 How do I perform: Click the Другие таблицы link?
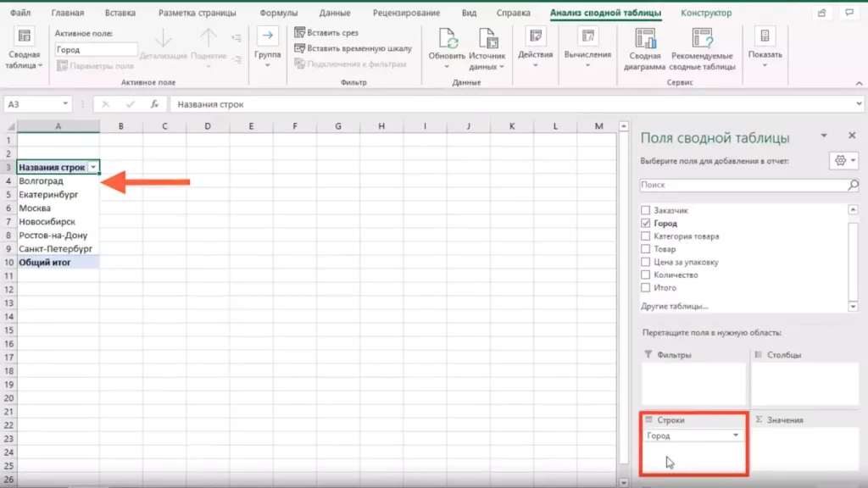(x=675, y=306)
